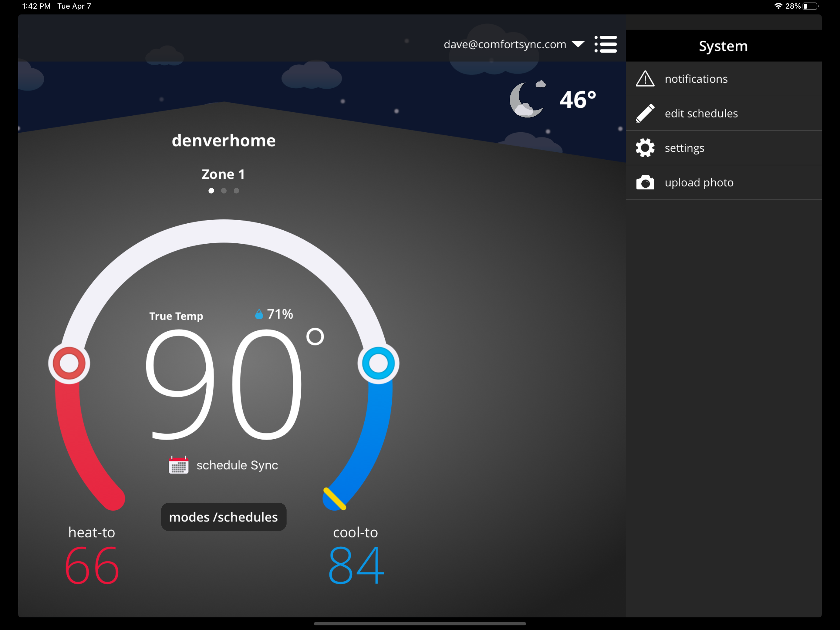This screenshot has height=630, width=840.
Task: Open the hamburger list menu icon
Action: click(605, 45)
